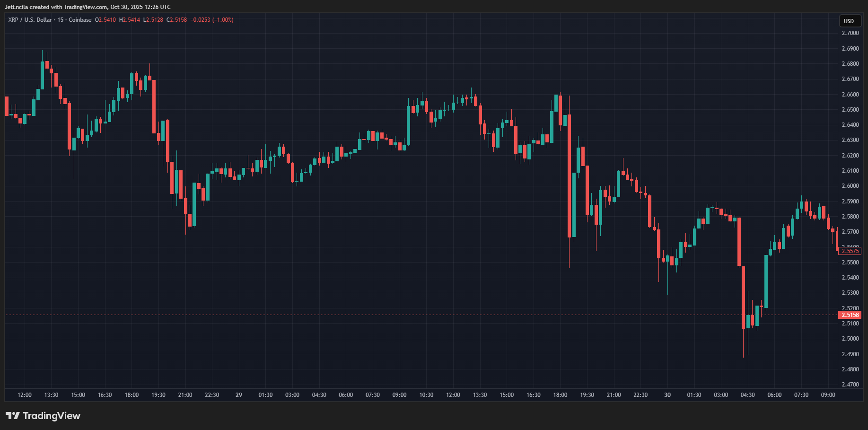Click the close value C2.5158
The width and height of the screenshot is (868, 430).
click(177, 20)
